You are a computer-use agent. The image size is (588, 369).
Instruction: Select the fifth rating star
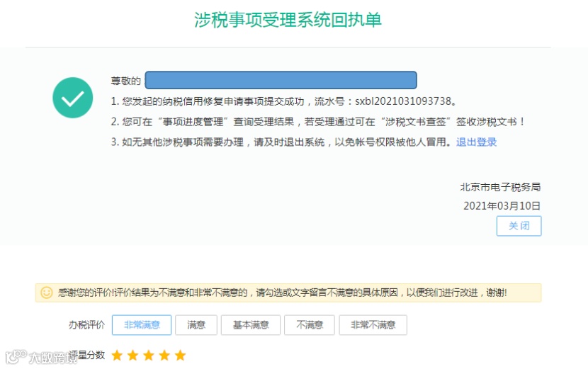coord(181,355)
